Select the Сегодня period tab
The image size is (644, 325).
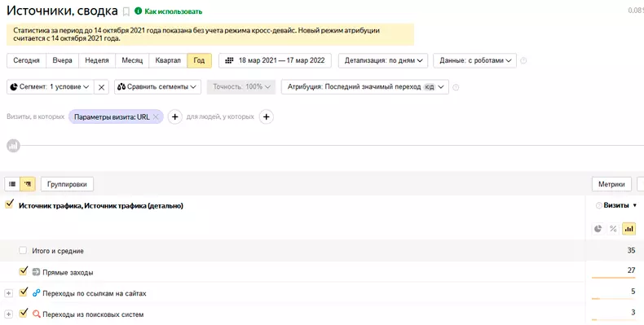pyautogui.click(x=26, y=60)
